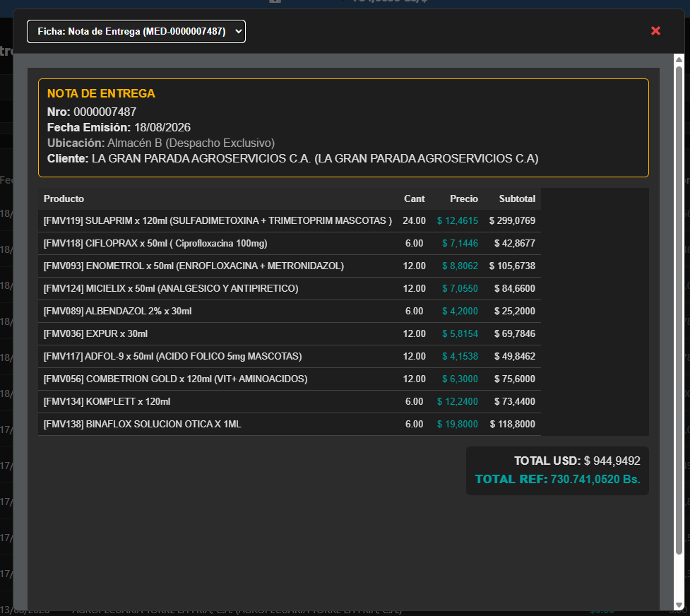Click the subtotal $ 75,6000
The width and height of the screenshot is (690, 616).
coord(514,379)
